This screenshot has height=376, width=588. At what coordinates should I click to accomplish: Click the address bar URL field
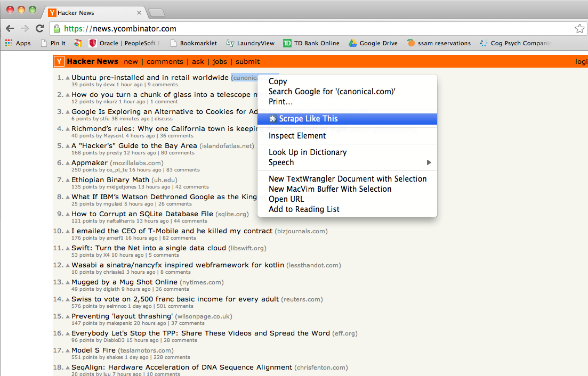tap(315, 28)
